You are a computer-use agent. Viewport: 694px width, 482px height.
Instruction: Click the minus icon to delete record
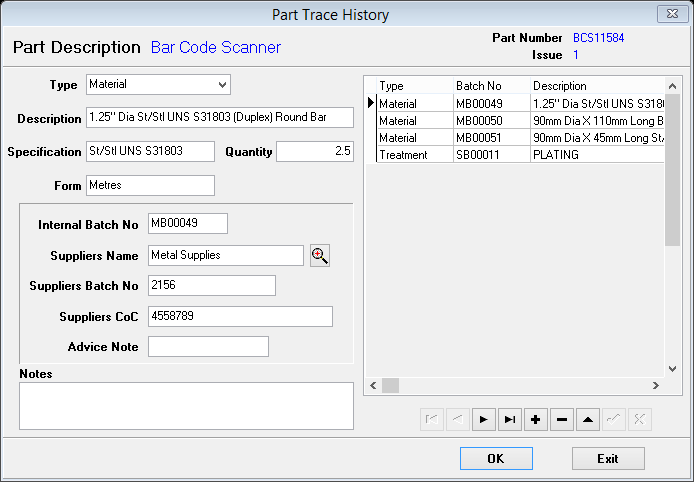(562, 420)
